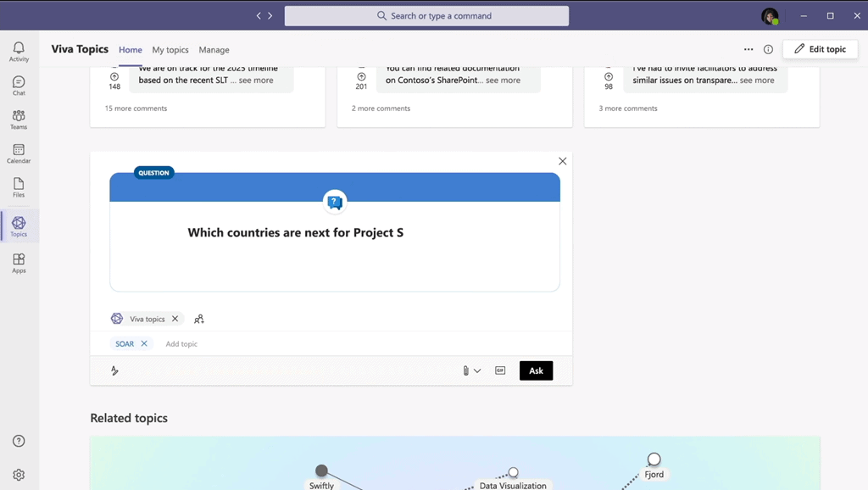Click the Add topic input field

[x=181, y=344]
